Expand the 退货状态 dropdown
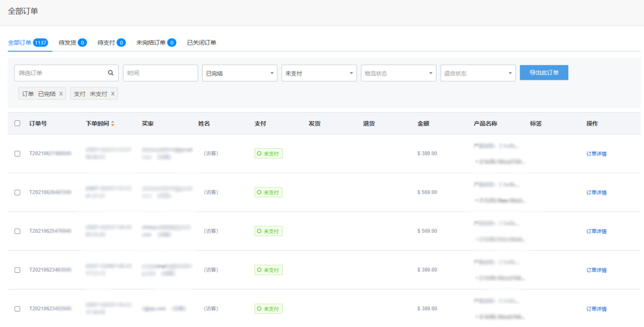This screenshot has height=327, width=644. coord(478,73)
